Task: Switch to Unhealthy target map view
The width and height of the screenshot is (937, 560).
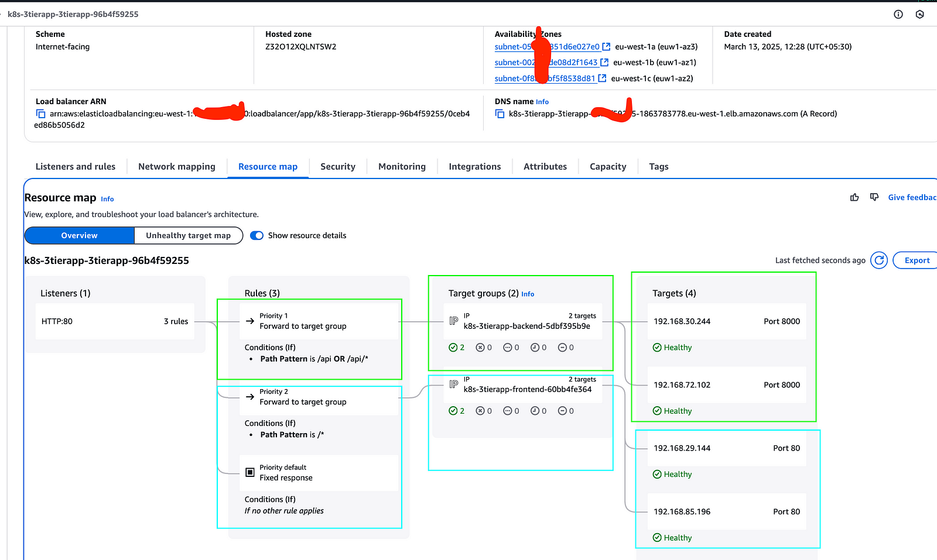Action: 189,235
